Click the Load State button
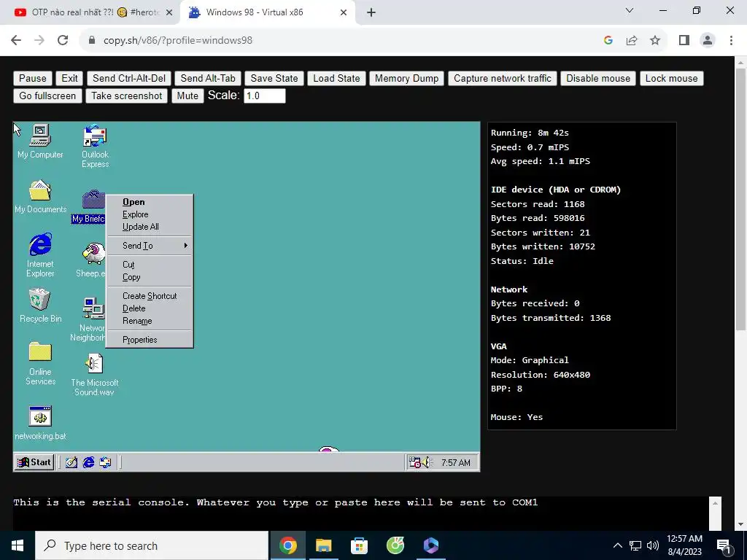The width and height of the screenshot is (747, 560). point(336,79)
